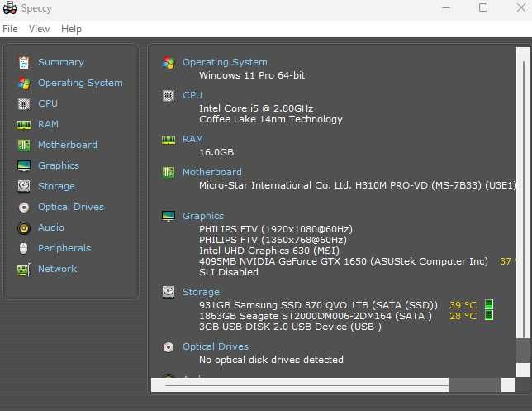This screenshot has height=411, width=532.
Task: Click the Storage drive icon in summary pane
Action: [169, 292]
